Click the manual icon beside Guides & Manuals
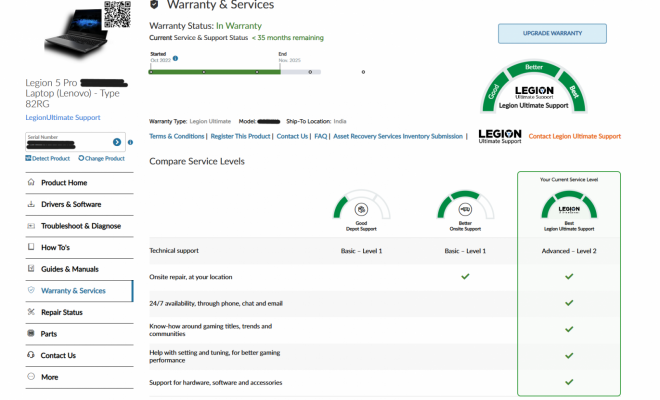Screen dimensions: 660x400 pos(31,268)
